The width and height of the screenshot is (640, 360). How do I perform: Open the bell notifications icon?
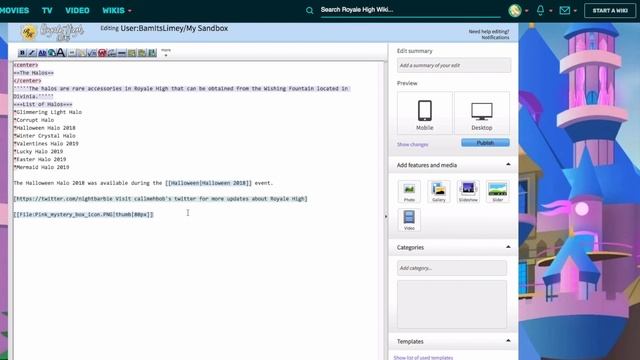click(540, 10)
